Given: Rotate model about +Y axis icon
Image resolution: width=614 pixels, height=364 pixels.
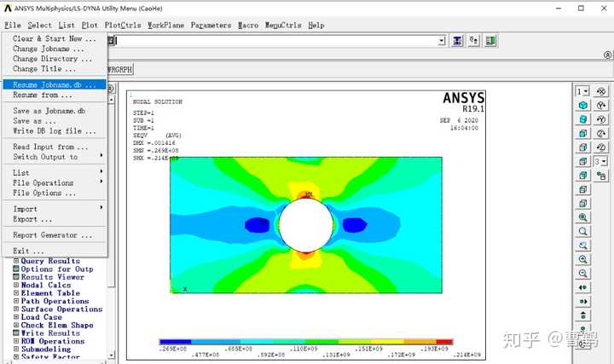Looking at the screenshot, I should point(601,106).
